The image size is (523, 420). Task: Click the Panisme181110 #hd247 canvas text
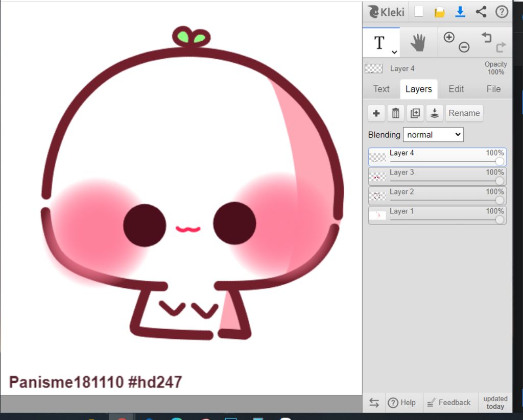[x=96, y=382]
